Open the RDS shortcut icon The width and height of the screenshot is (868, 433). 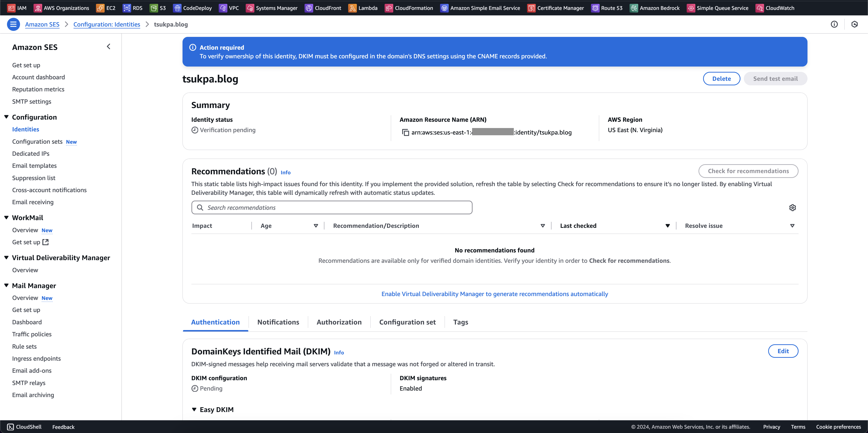pyautogui.click(x=127, y=8)
